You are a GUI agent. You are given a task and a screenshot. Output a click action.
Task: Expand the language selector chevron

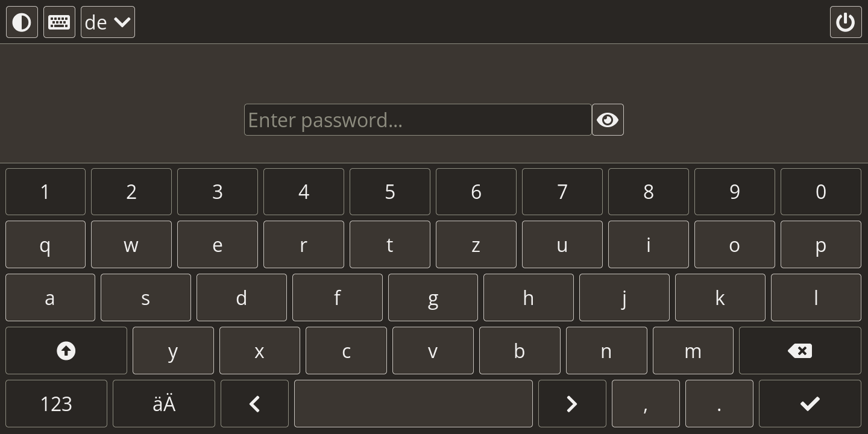(122, 22)
